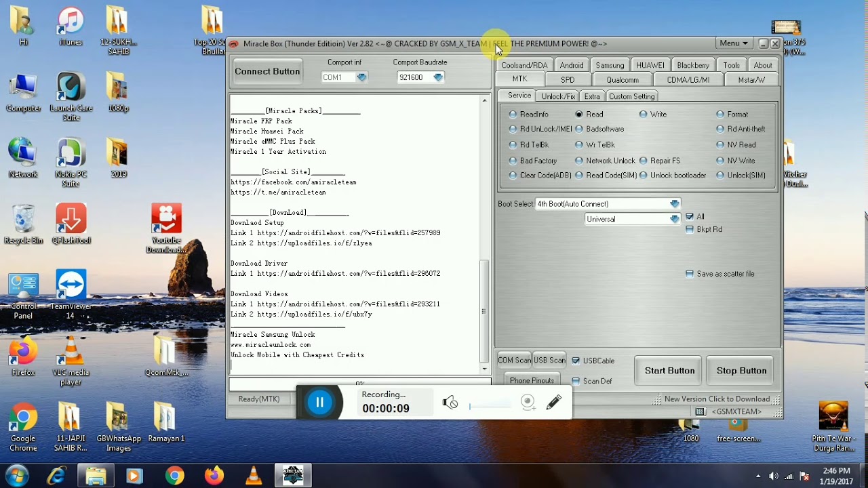This screenshot has width=868, height=488.
Task: Open the Launch Care Suite desktop icon
Action: click(x=71, y=97)
